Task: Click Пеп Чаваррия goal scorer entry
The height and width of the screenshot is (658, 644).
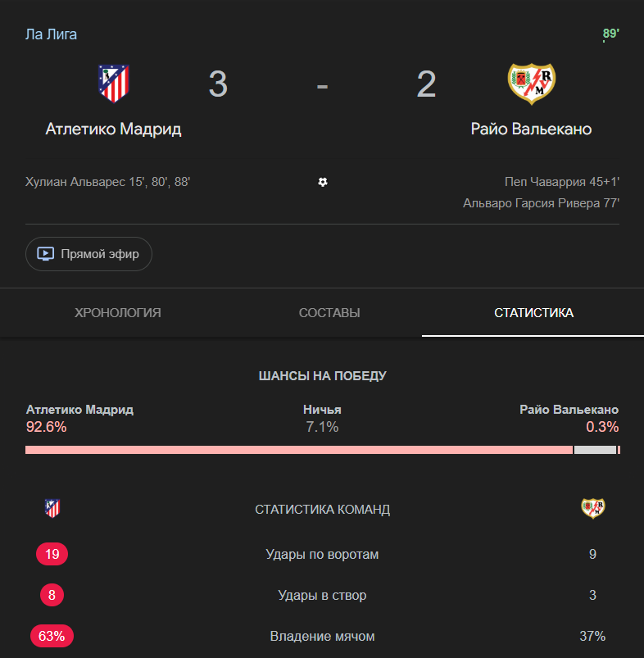Action: pos(562,182)
